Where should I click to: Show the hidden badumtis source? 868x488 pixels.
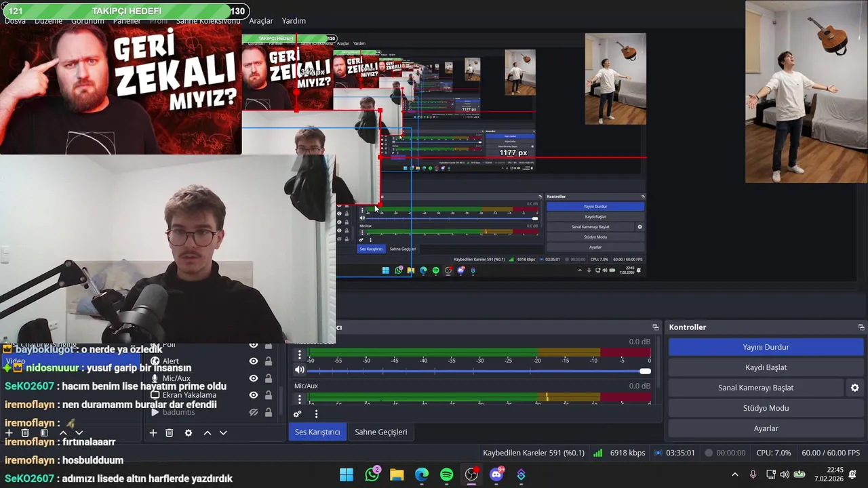(x=254, y=412)
